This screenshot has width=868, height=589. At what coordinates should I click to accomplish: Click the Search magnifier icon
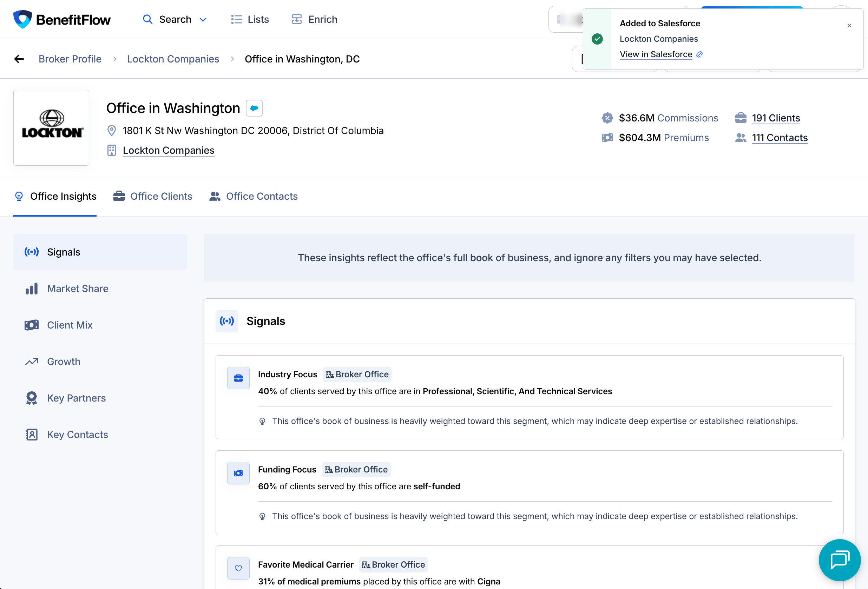click(147, 19)
